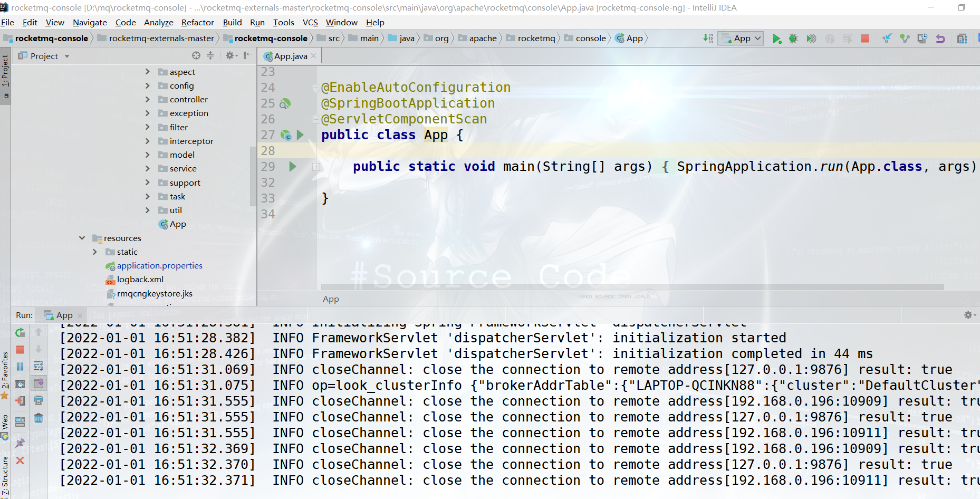The height and width of the screenshot is (499, 980).
Task: Expand the controller folder
Action: coord(148,99)
